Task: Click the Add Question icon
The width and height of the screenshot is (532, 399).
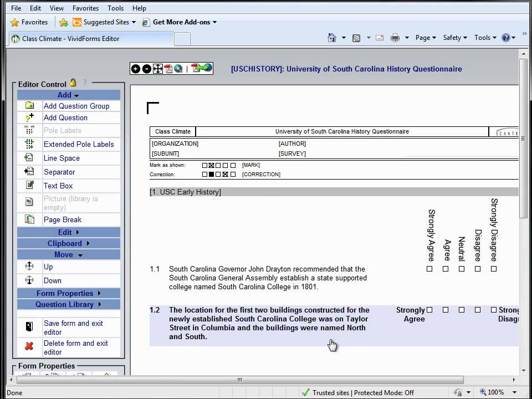Action: 29,117
